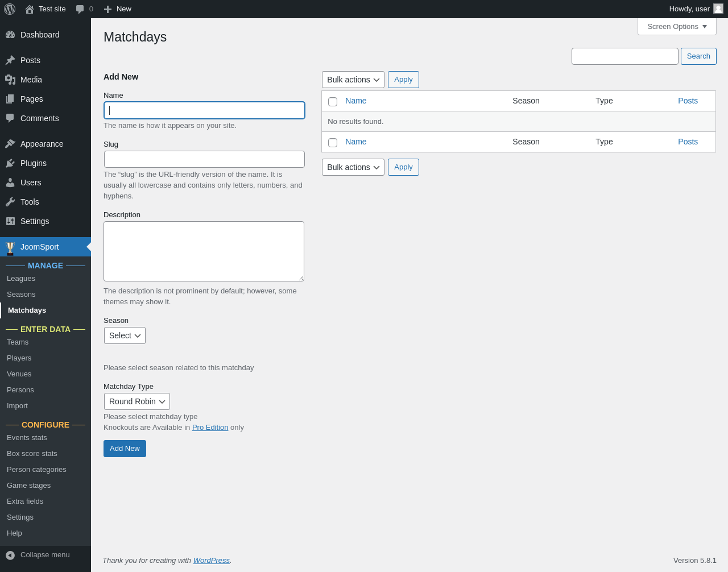
Task: Open bottom Bulk actions dropdown
Action: click(x=353, y=167)
